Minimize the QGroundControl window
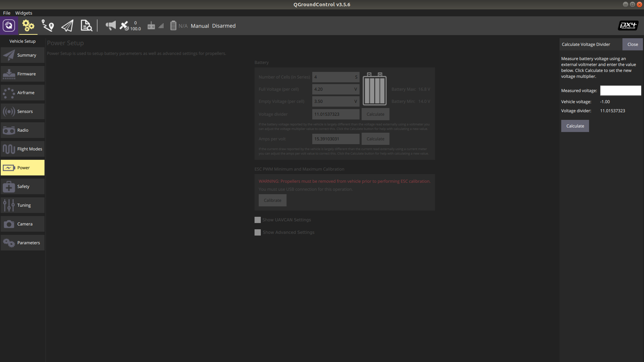The width and height of the screenshot is (644, 362). [625, 5]
